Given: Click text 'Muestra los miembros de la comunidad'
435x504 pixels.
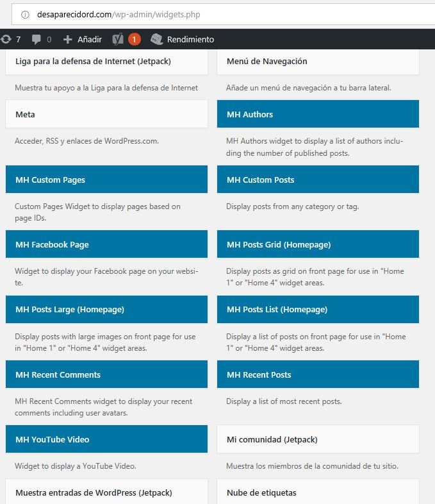Looking at the screenshot, I should point(293,466).
